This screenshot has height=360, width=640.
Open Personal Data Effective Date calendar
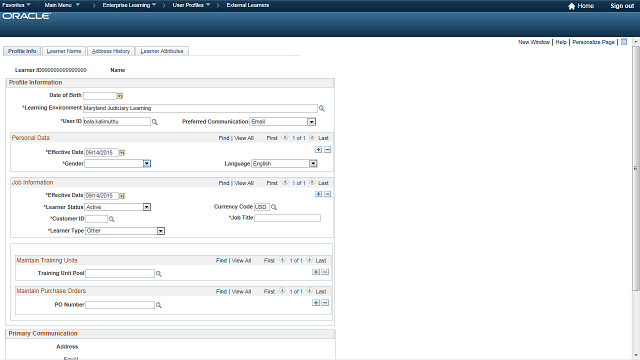pos(122,153)
